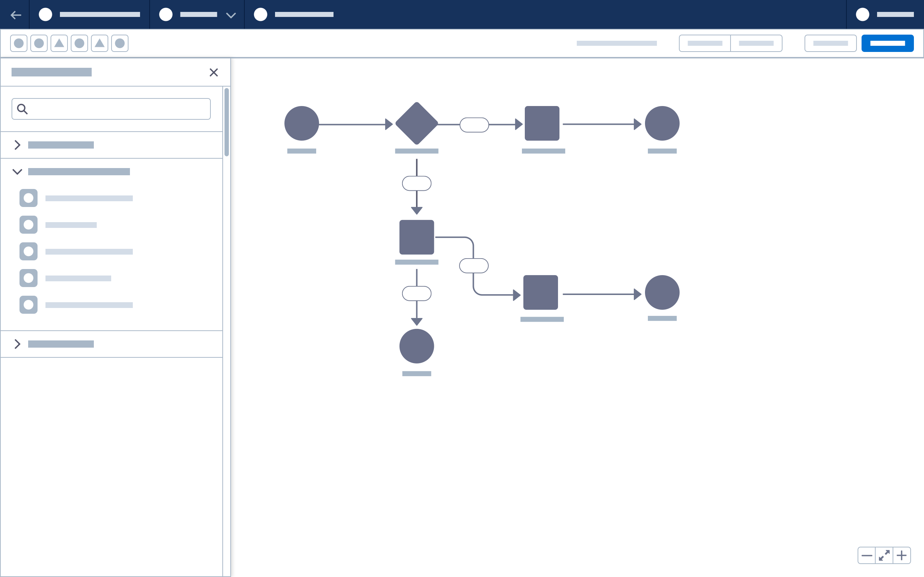Collapse the currently expanded panel section

click(x=17, y=172)
